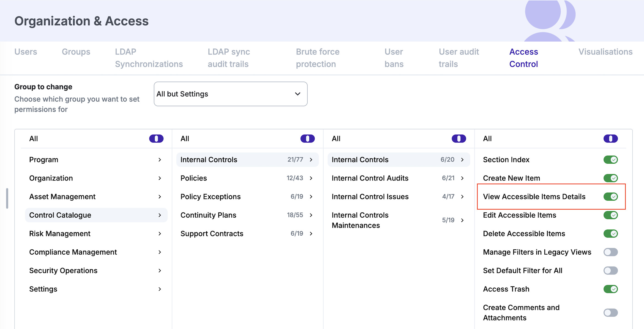Turn off Access Trash permission

coord(610,289)
